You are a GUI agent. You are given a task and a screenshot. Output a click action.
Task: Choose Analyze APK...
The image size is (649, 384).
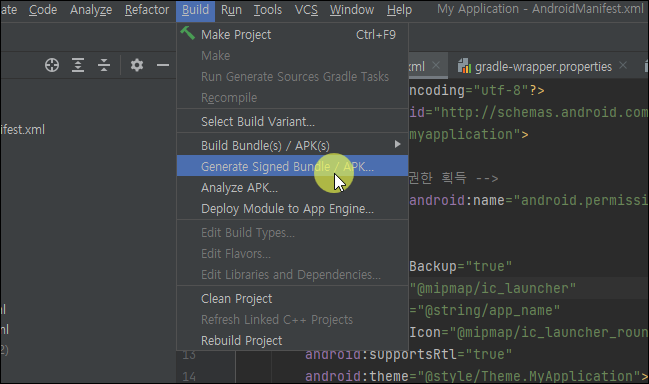292,187
